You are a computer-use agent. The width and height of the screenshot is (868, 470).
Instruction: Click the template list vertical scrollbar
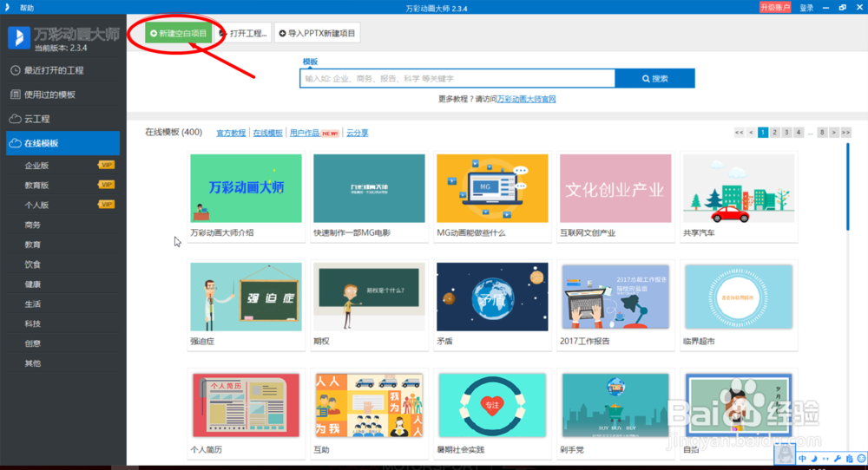pyautogui.click(x=847, y=187)
